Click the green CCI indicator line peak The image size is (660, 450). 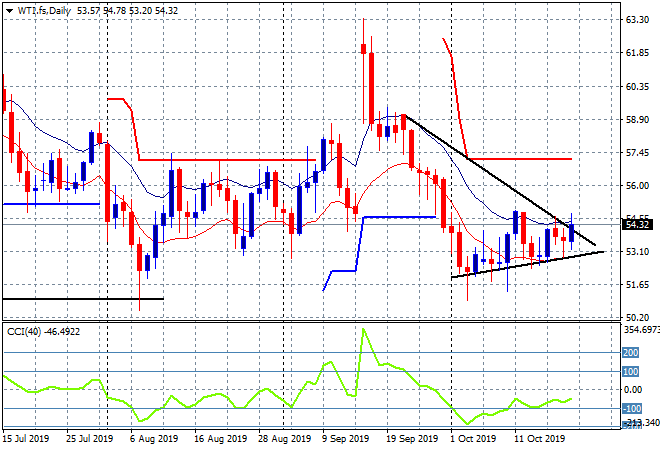click(x=363, y=329)
